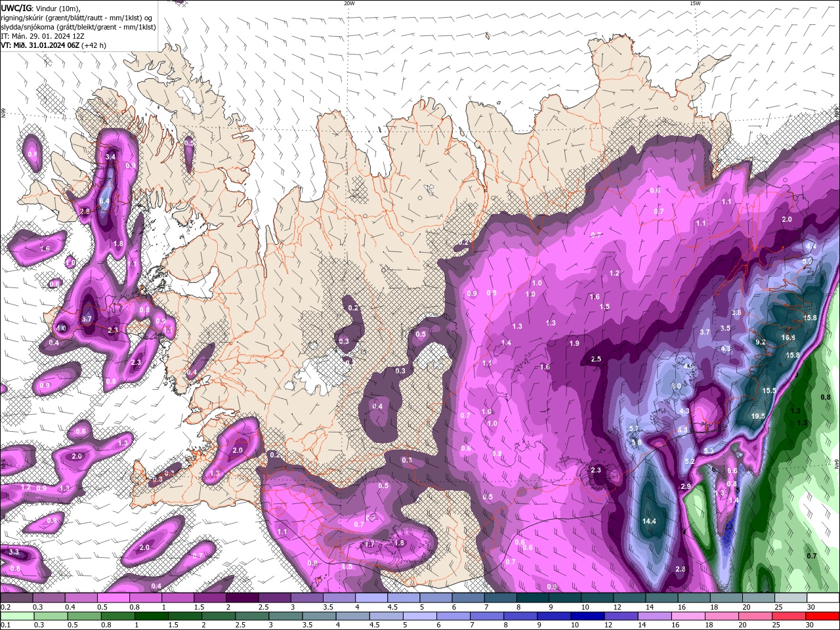Click the '14' label in the rain legend row

point(640,625)
